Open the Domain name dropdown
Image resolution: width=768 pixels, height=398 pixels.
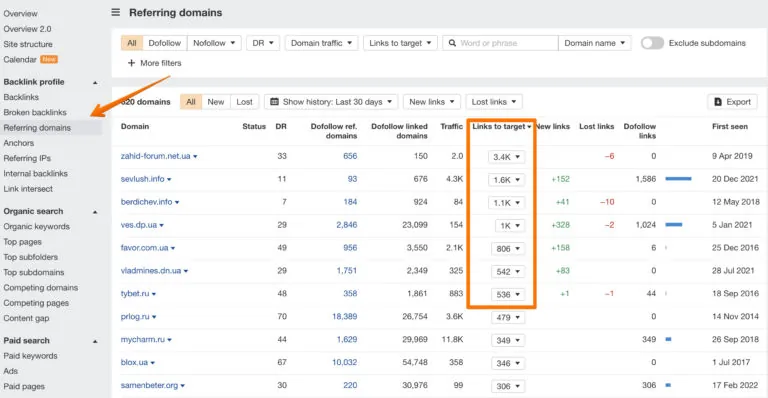tap(595, 43)
